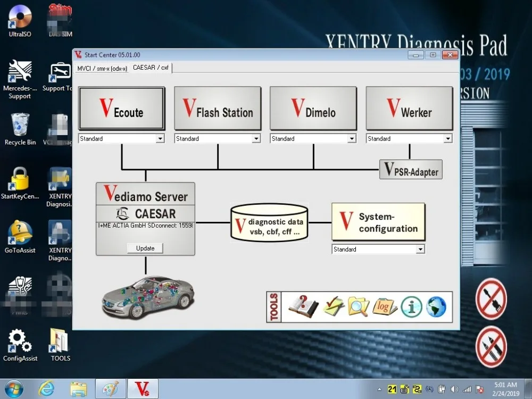Launch the Ecoute application button
This screenshot has height=399, width=532.
coord(122,108)
